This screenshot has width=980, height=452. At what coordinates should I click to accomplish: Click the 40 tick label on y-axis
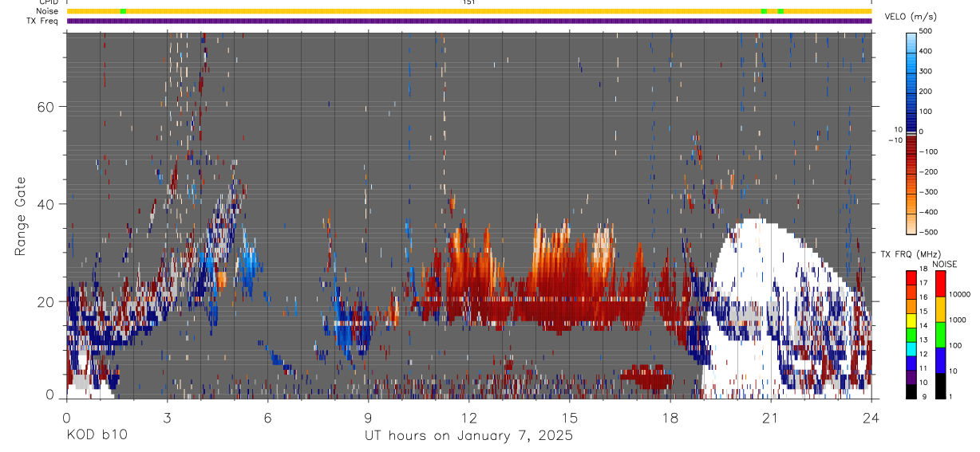(x=45, y=204)
